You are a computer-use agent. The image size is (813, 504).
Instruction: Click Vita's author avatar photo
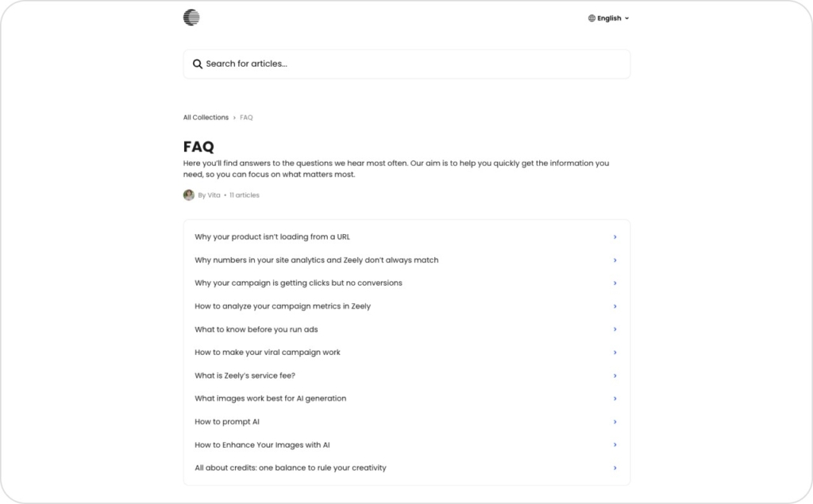click(188, 194)
